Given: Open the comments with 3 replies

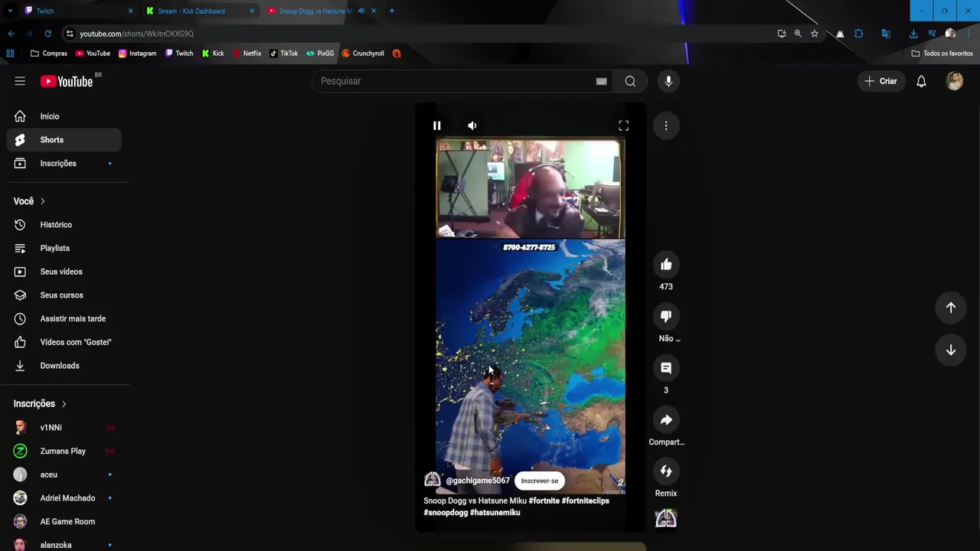Looking at the screenshot, I should [x=666, y=368].
